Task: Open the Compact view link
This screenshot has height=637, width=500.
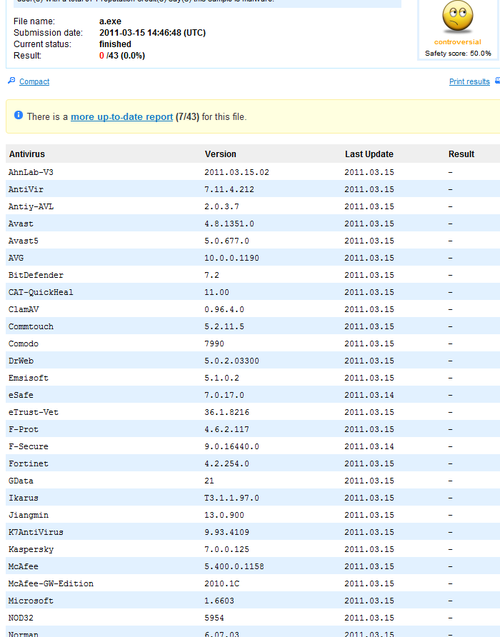Action: (34, 82)
